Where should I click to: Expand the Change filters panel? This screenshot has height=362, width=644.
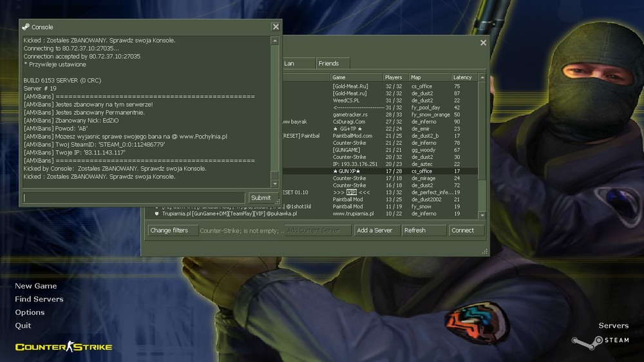click(169, 231)
